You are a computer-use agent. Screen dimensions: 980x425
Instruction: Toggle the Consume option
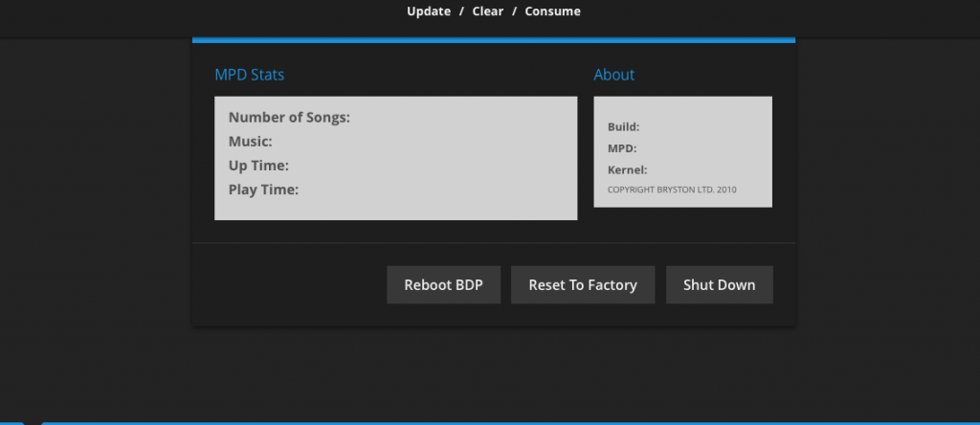tap(552, 11)
